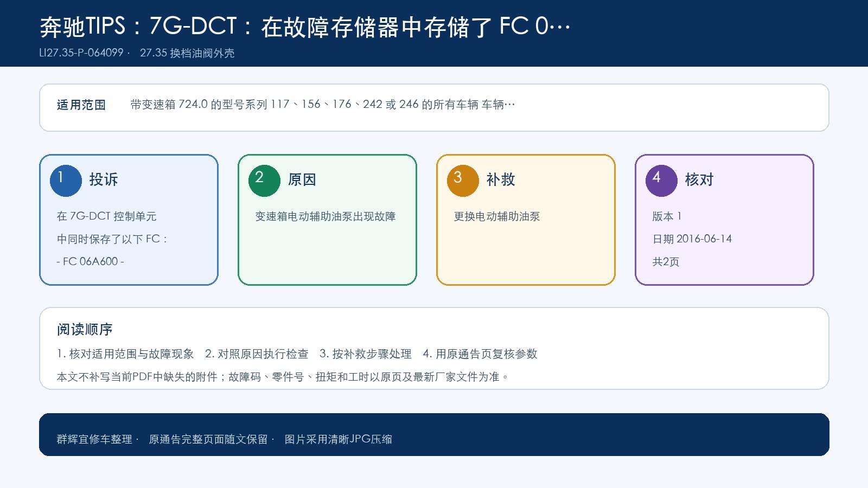Image resolution: width=868 pixels, height=488 pixels.
Task: Click the text 变速箱电动辅助油泵出现故障
Action: click(x=325, y=216)
